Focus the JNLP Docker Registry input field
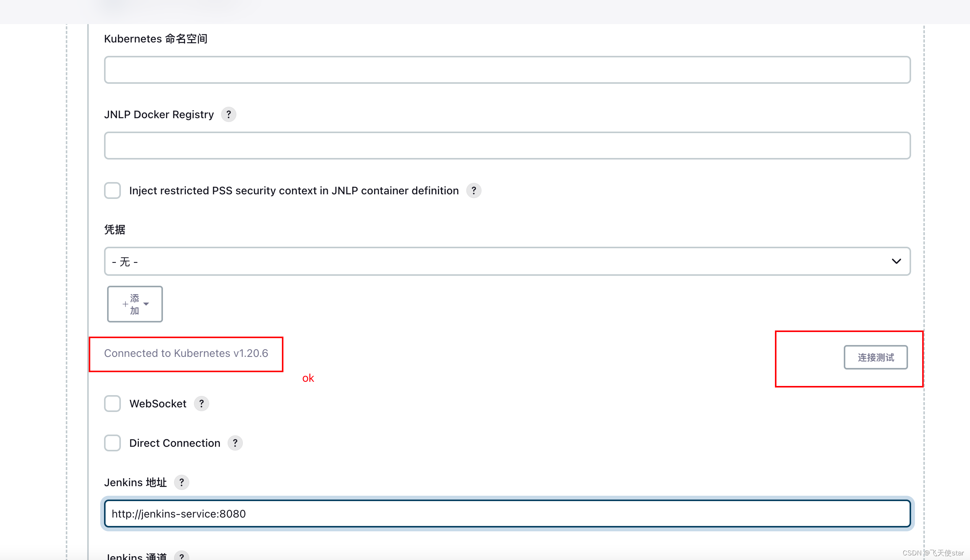The height and width of the screenshot is (560, 970). point(507,145)
